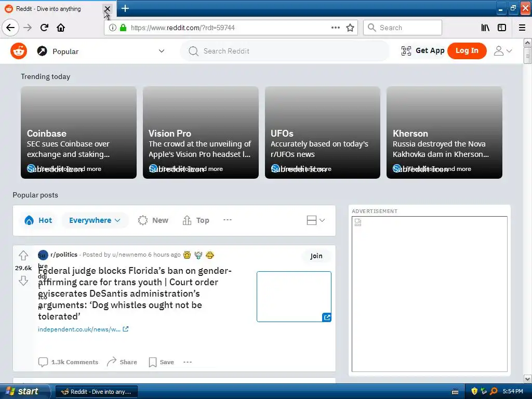532x399 pixels.
Task: Show site information icon in address bar
Action: (113, 28)
